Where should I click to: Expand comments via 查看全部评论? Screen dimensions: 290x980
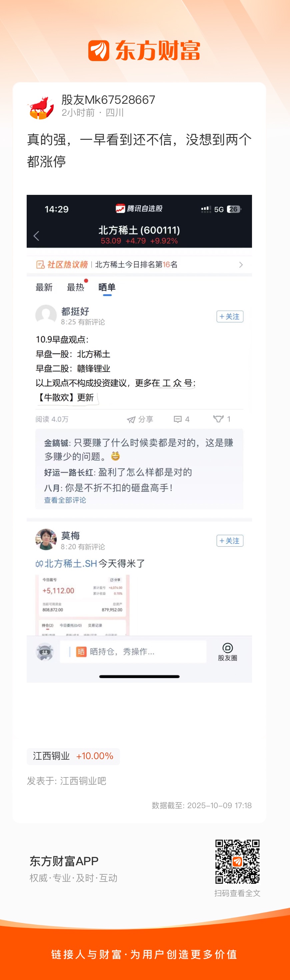click(x=65, y=500)
